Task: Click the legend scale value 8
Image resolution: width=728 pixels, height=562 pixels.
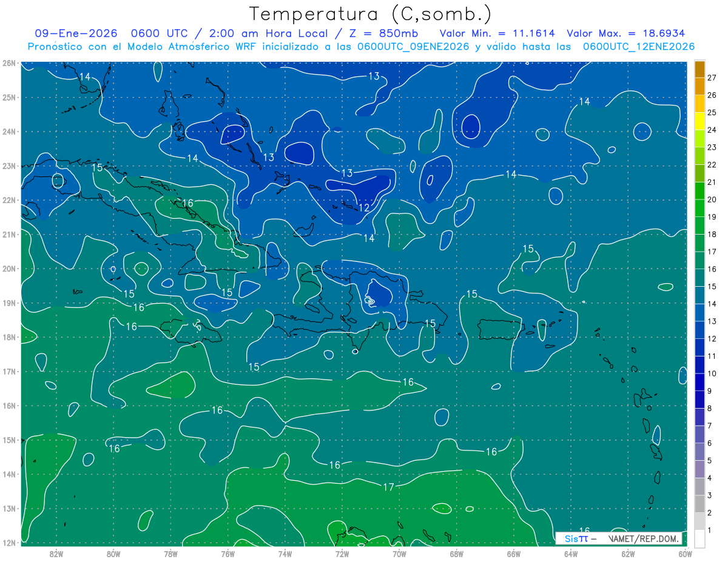Action: (x=710, y=409)
